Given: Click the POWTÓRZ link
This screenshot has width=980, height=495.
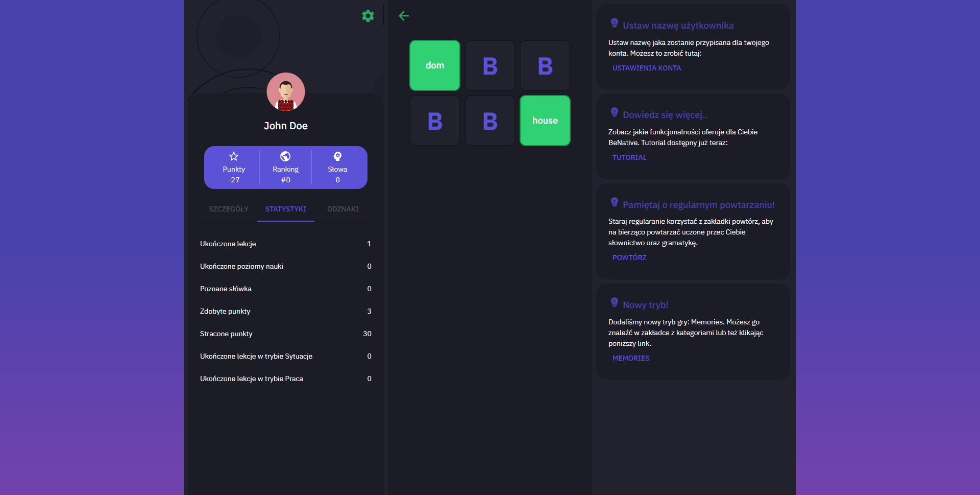Looking at the screenshot, I should click(629, 257).
